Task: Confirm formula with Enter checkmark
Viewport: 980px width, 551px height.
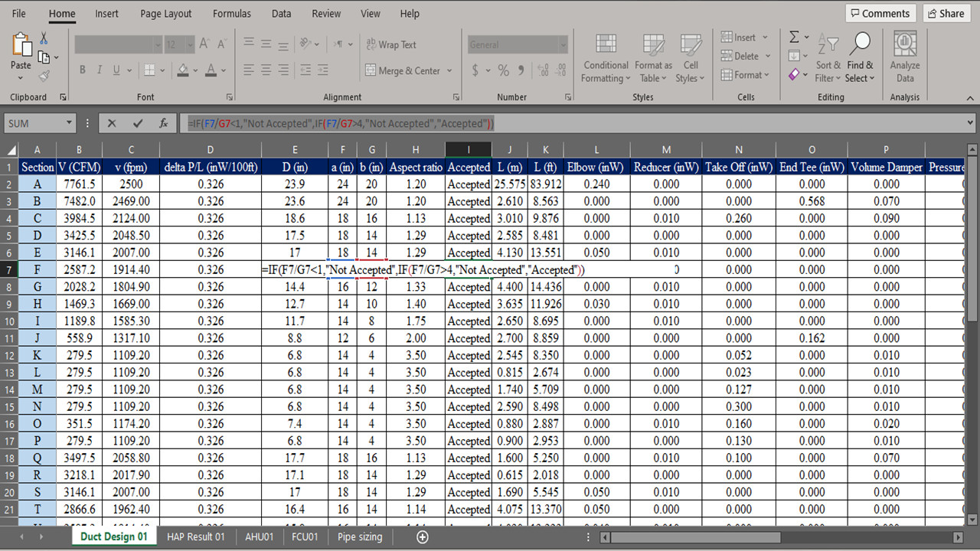Action: [138, 123]
